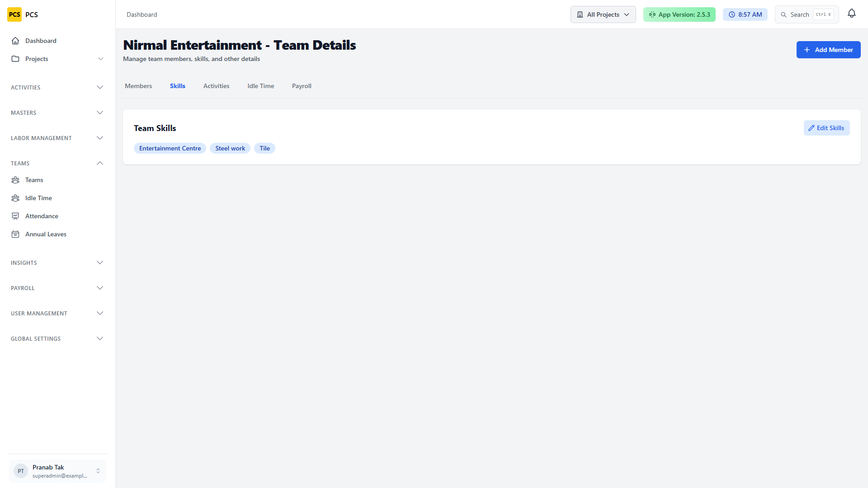868x488 pixels.
Task: Click the building icon in All Projects
Action: (x=580, y=14)
